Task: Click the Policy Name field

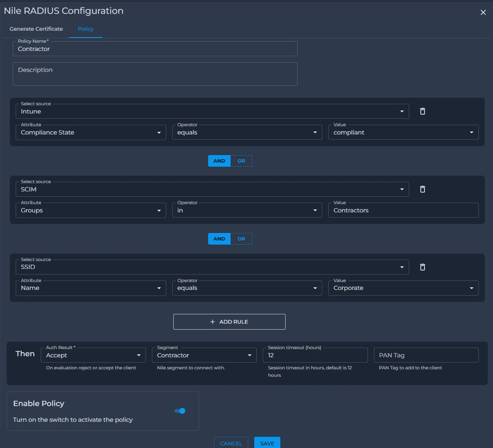Action: [x=155, y=49]
